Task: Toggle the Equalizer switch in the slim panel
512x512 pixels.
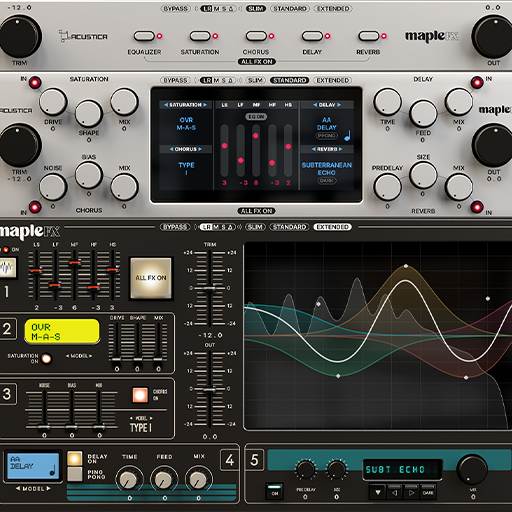Action: (144, 36)
